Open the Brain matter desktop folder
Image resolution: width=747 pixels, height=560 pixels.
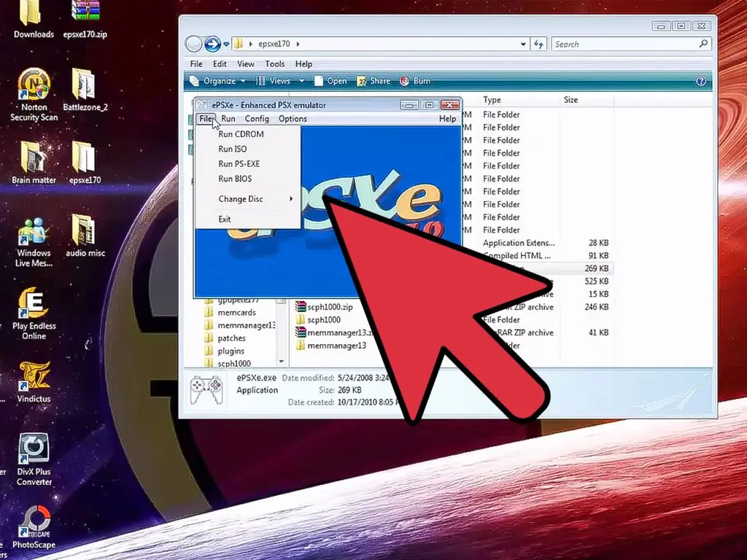(x=34, y=163)
